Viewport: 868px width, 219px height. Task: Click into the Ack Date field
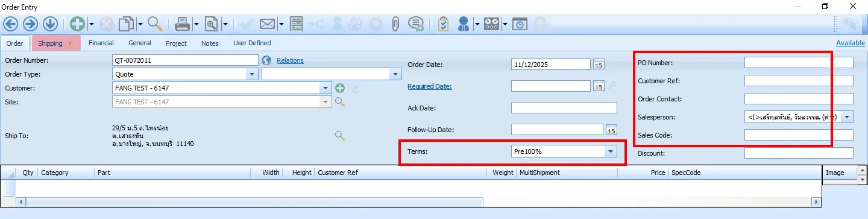pos(564,108)
